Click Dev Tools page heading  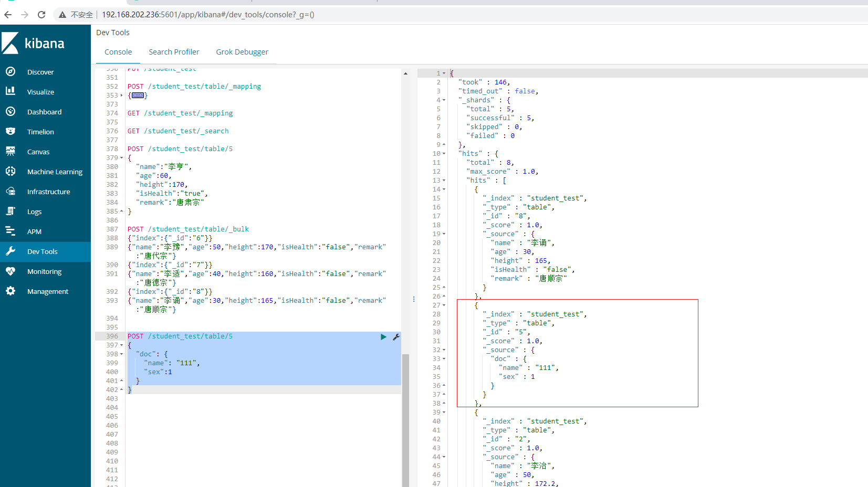(x=113, y=33)
